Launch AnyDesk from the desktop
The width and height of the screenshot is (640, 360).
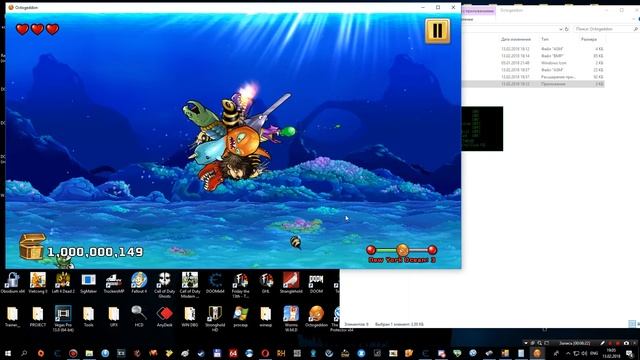pos(164,317)
